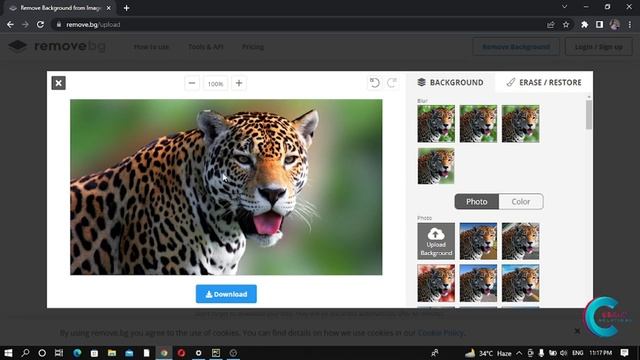The width and height of the screenshot is (640, 360).
Task: Select the Color toggle option
Action: pyautogui.click(x=521, y=202)
